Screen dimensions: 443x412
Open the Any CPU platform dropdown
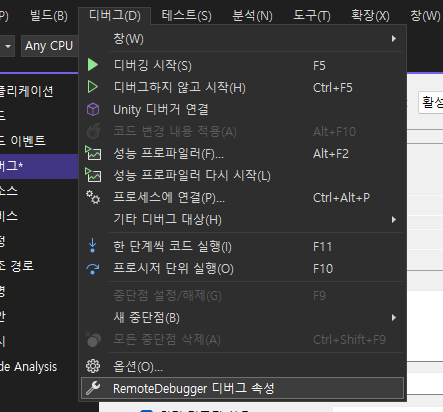[x=50, y=46]
